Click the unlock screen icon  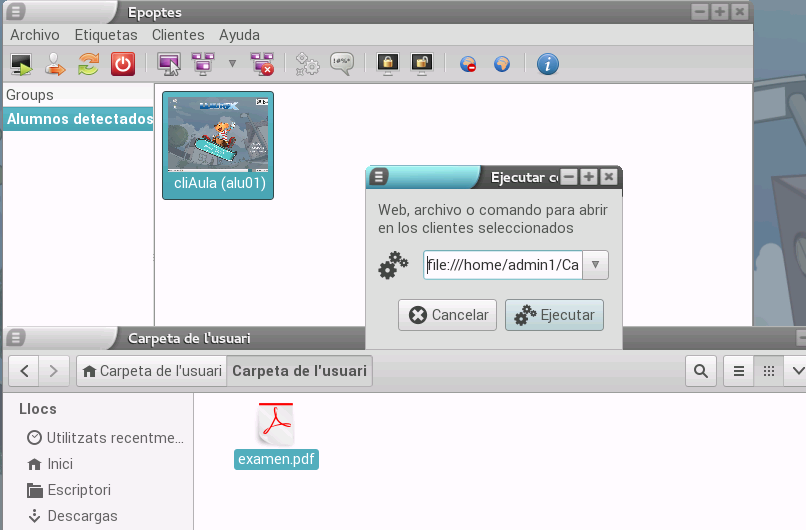pos(421,64)
